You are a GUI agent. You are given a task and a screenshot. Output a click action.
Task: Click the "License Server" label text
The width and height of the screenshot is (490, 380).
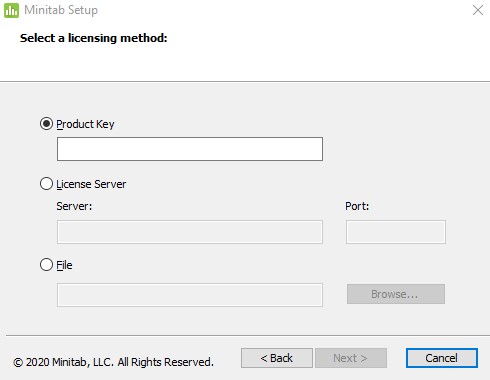pos(91,184)
